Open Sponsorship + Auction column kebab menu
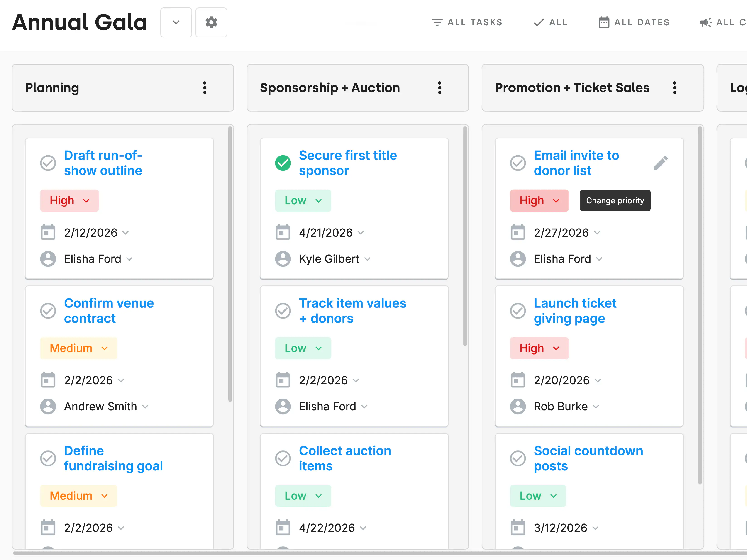This screenshot has height=560, width=747. click(x=439, y=88)
